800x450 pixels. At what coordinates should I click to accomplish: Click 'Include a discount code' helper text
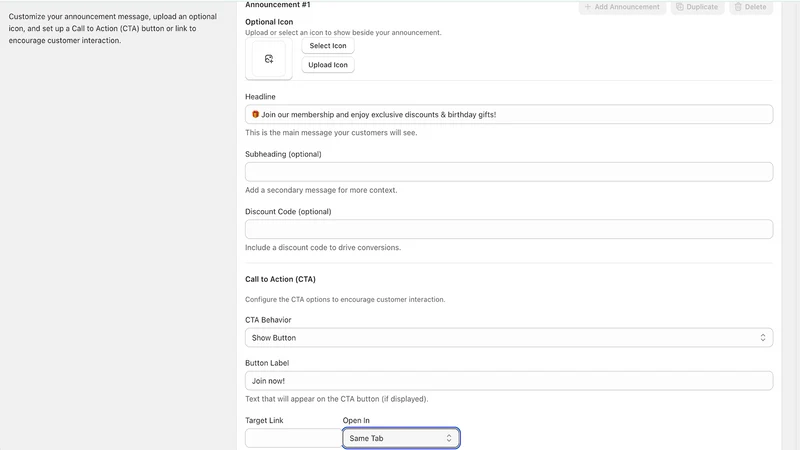pos(323,247)
